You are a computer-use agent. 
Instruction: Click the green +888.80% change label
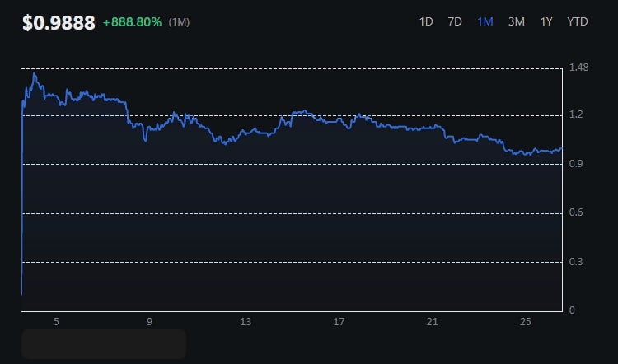point(132,22)
